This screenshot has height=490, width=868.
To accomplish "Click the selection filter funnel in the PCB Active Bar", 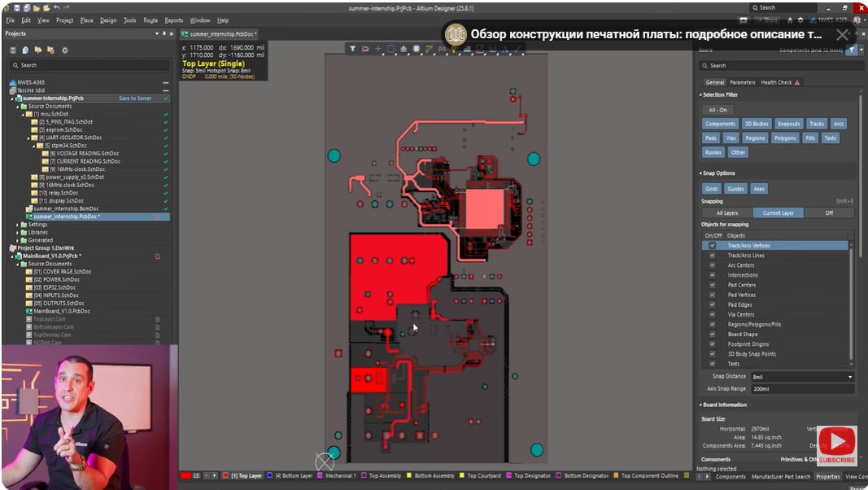I will pyautogui.click(x=352, y=49).
